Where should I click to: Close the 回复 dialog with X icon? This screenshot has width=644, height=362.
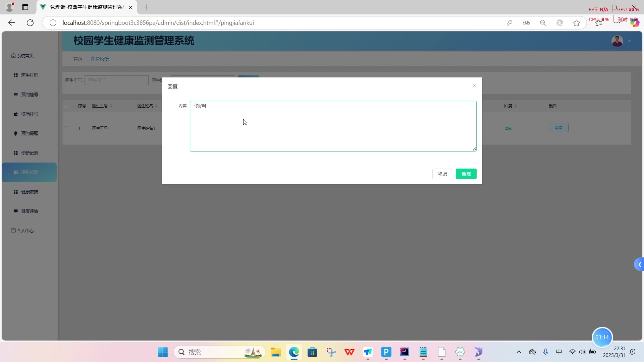474,85
